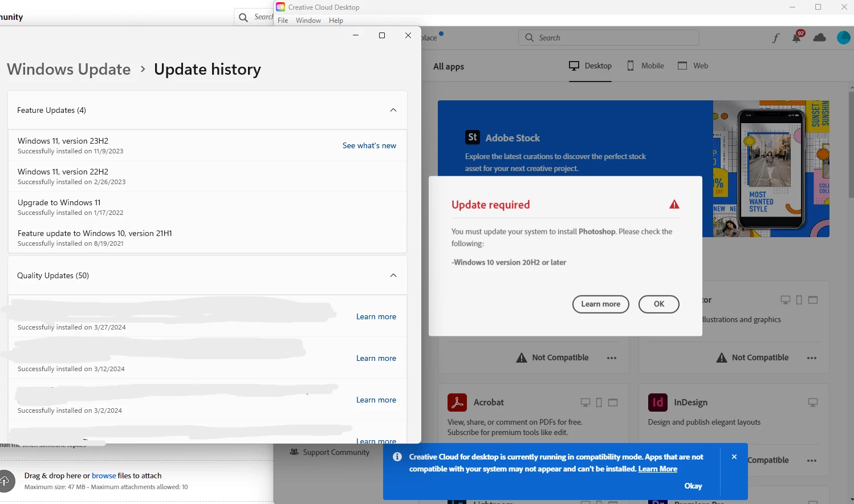Close the compatibility mode banner

pyautogui.click(x=734, y=457)
